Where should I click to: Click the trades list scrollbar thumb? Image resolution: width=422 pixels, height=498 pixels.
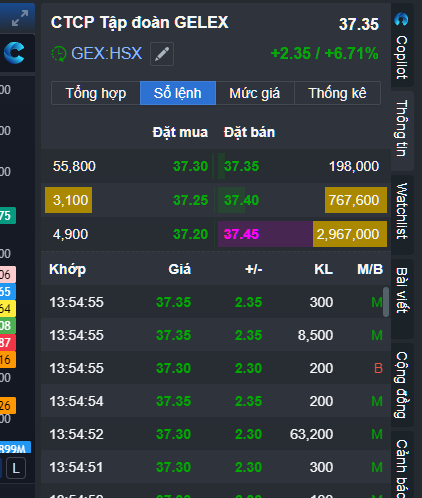tap(386, 302)
